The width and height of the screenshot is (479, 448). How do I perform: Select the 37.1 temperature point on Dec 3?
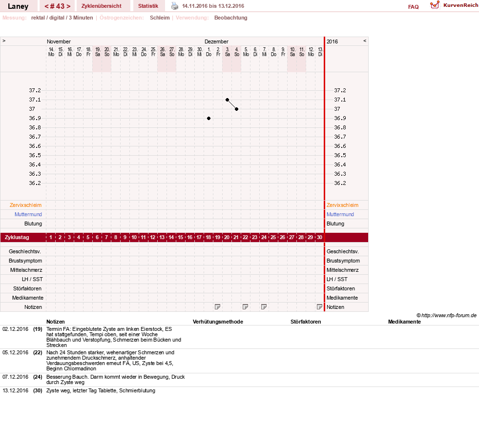click(x=227, y=100)
